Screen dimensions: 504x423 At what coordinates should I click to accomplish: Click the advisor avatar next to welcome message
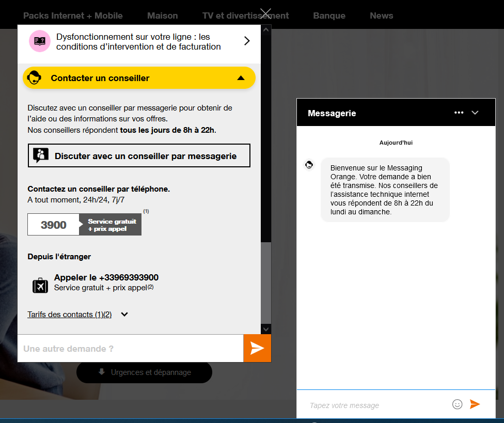coord(309,165)
